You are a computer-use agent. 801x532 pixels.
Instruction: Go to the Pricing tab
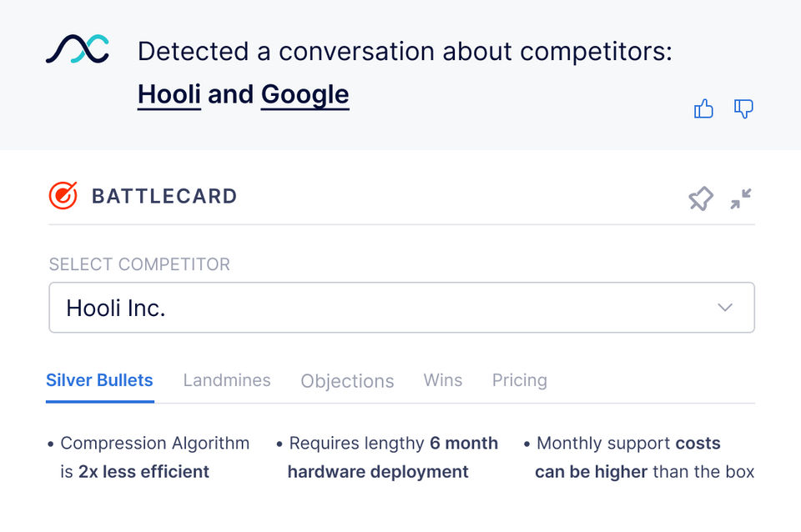pos(519,380)
